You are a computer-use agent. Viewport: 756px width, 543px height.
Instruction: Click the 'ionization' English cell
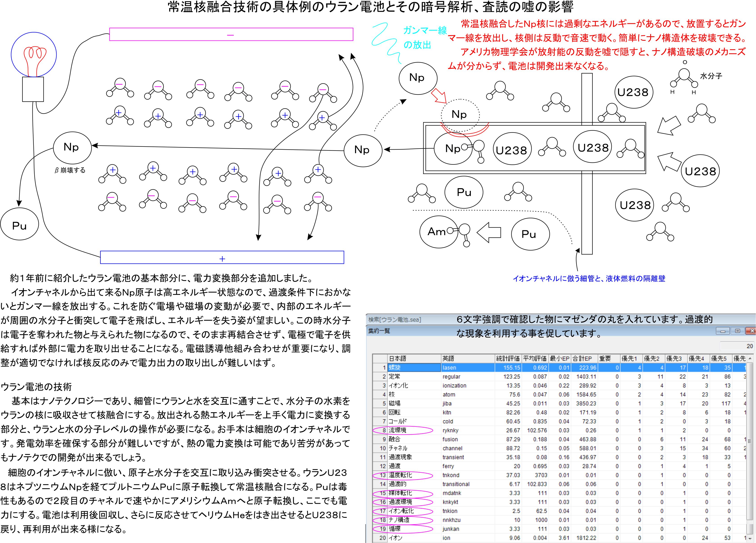coord(454,386)
